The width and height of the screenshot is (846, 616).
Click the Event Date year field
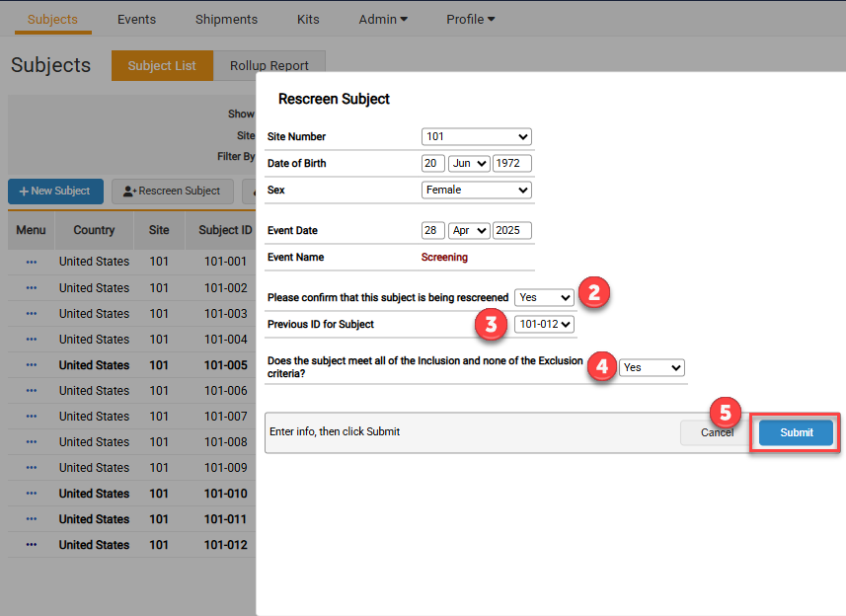[x=511, y=230]
